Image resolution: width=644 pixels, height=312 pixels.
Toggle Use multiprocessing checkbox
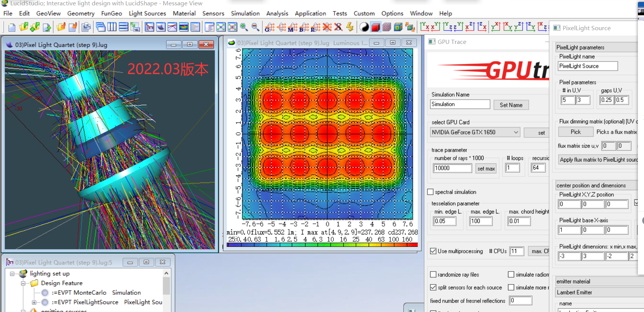(x=433, y=251)
